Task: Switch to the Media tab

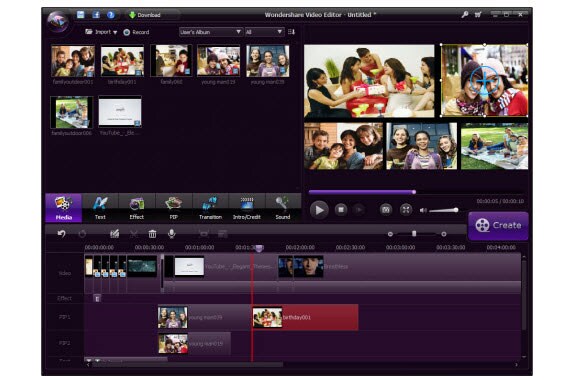Action: [64, 208]
